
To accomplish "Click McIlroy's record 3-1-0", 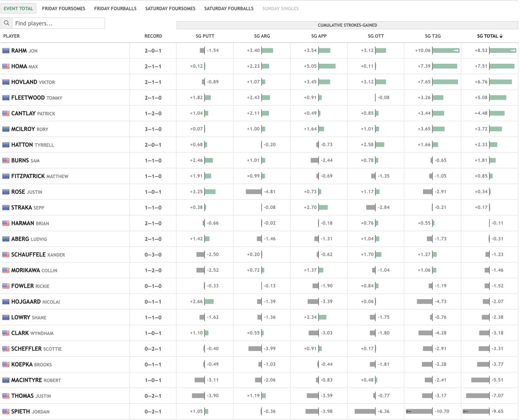I will 153,129.
